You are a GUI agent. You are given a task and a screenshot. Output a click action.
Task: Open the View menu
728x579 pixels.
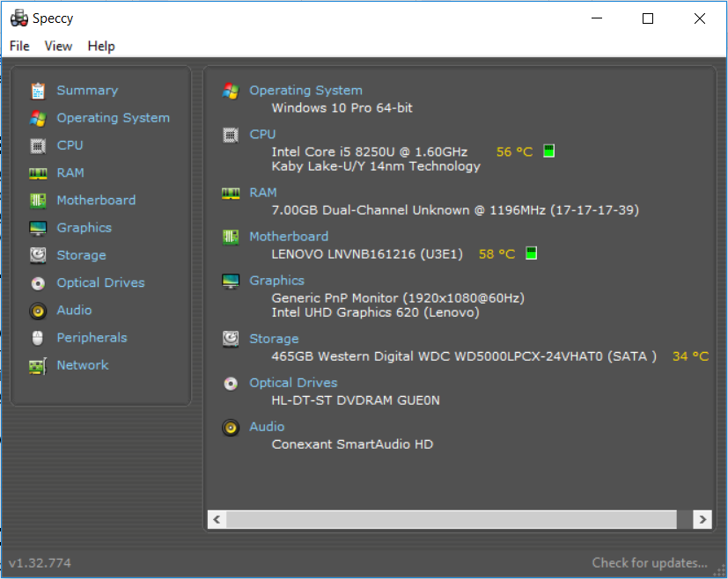pyautogui.click(x=58, y=46)
